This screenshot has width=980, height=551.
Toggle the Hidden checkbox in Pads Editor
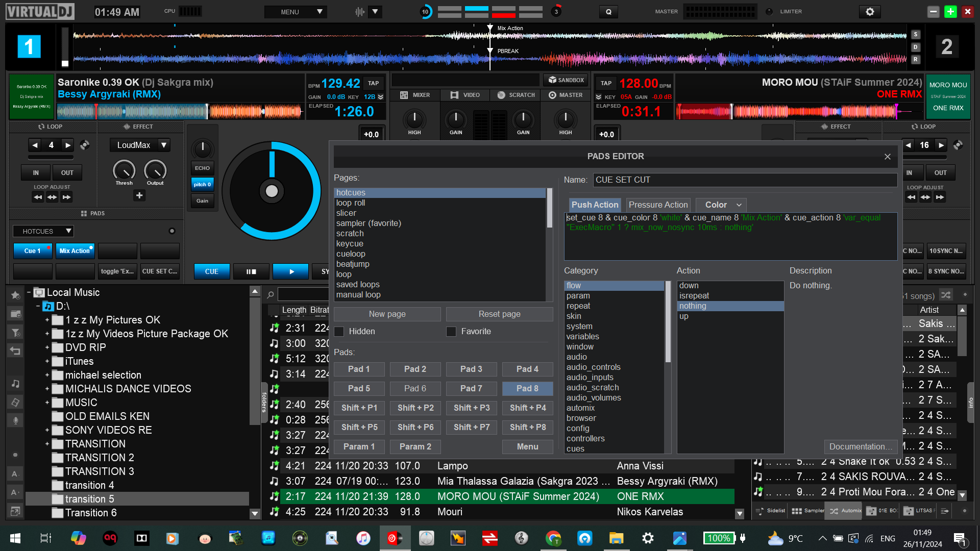(x=339, y=332)
